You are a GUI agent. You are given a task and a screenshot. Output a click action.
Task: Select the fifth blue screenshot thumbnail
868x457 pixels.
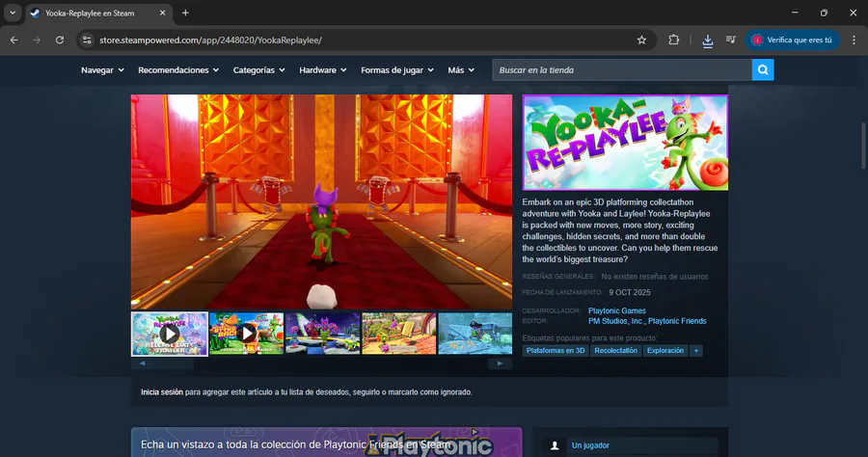pos(475,334)
